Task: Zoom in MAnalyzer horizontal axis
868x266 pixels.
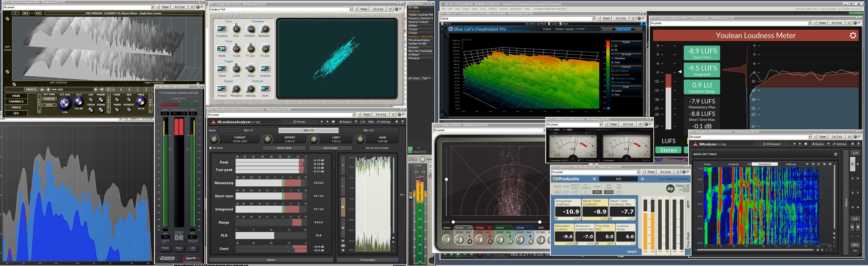Action: tap(822, 250)
